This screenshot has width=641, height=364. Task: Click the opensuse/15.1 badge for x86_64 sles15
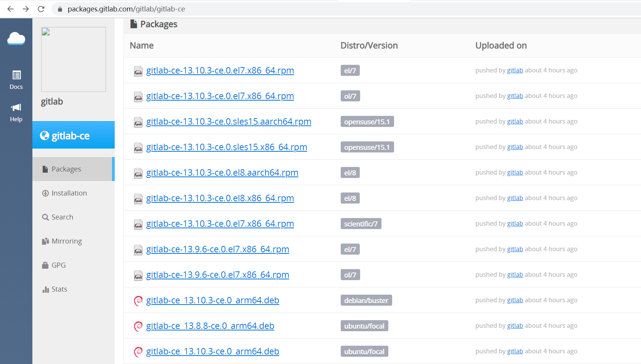pos(367,147)
